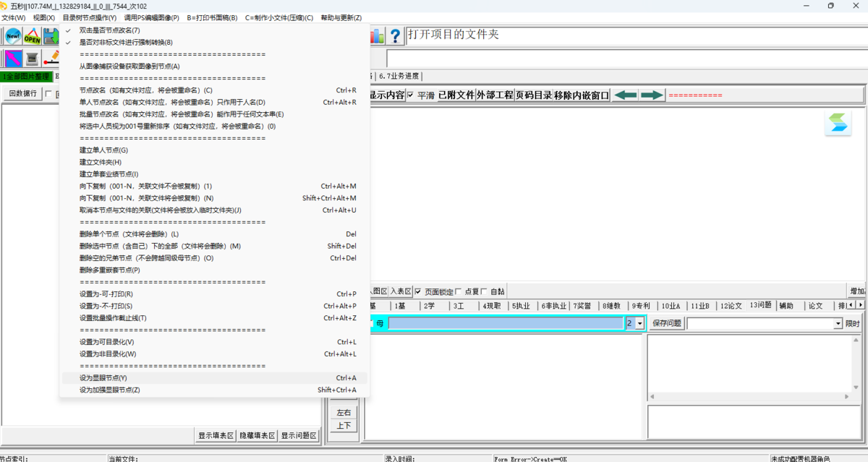Screen dimensions: 868x462
Task: Toggle 是否对非标文件进行强制转换(8) option
Action: (x=215, y=42)
